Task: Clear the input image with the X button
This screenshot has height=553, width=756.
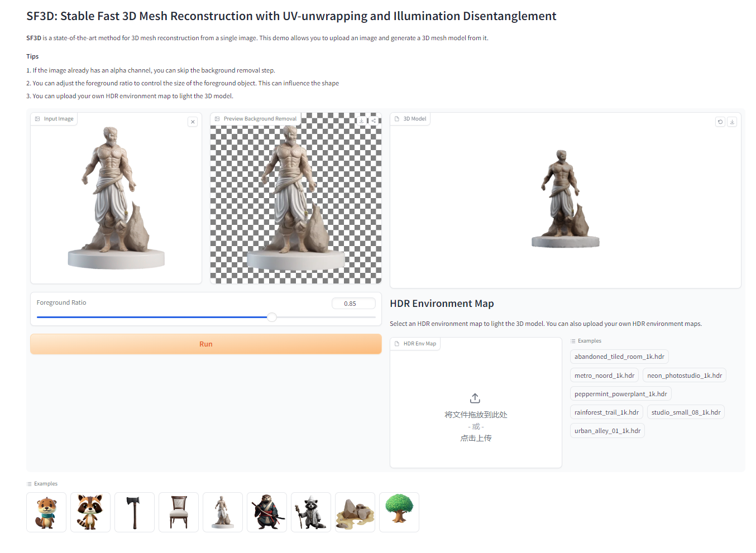Action: coord(193,122)
